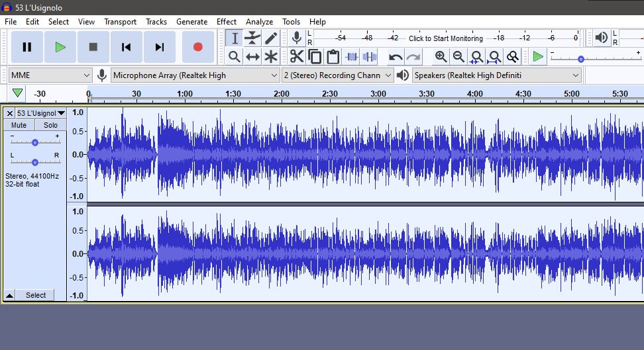644x350 pixels.
Task: Click the Cut scissors icon
Action: click(296, 57)
